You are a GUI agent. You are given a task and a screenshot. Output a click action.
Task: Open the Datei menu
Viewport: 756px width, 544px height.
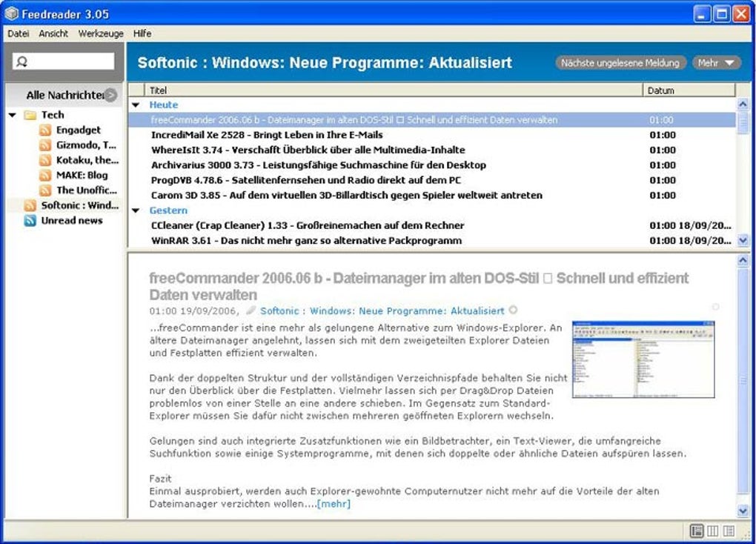click(x=19, y=33)
